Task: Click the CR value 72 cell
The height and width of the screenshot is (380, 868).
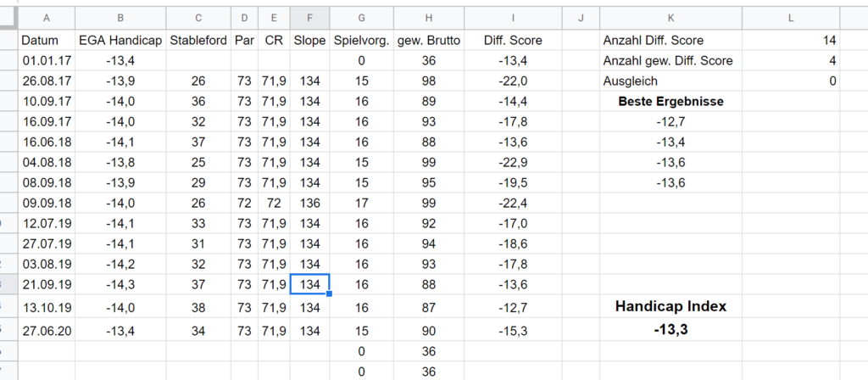Action: [274, 203]
